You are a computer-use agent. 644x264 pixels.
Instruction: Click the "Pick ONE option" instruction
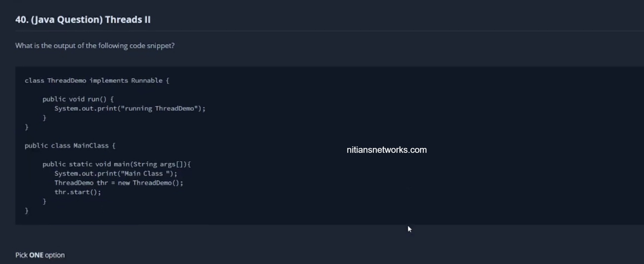coord(40,255)
